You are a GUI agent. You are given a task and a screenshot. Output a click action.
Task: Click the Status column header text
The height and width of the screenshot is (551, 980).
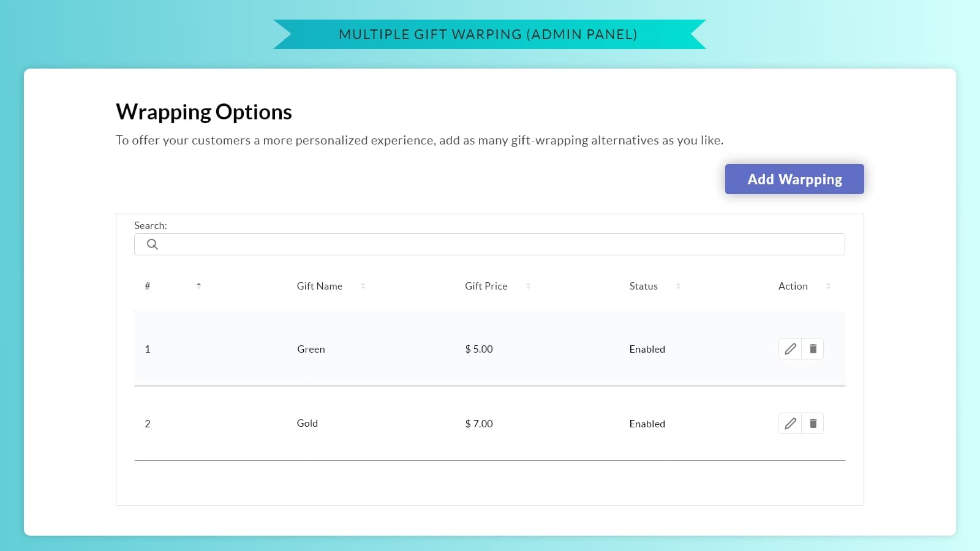pyautogui.click(x=643, y=286)
